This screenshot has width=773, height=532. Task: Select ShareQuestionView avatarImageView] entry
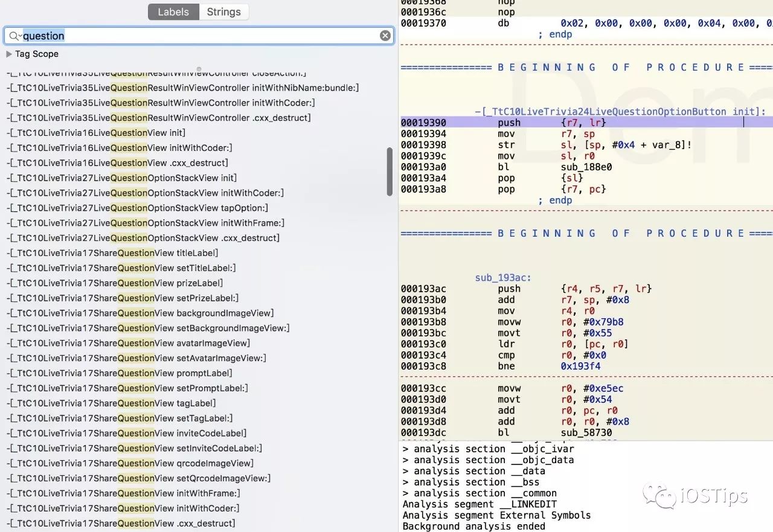[x=128, y=343]
